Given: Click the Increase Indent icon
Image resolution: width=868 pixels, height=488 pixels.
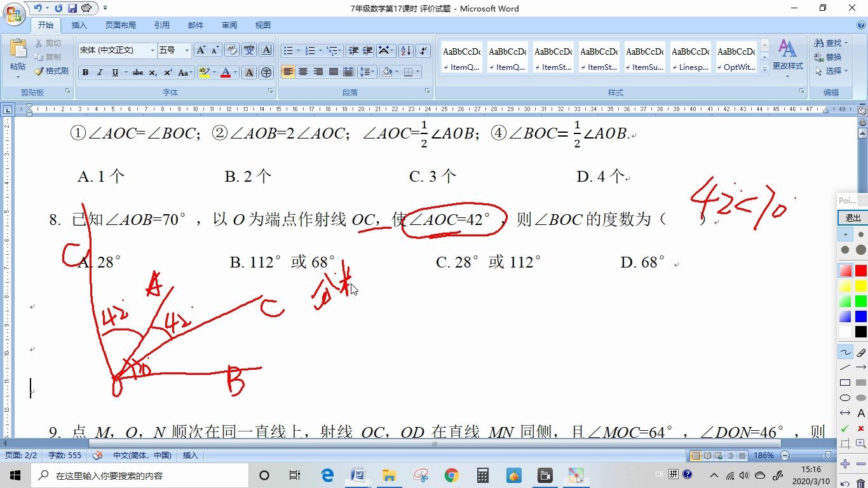Looking at the screenshot, I should pyautogui.click(x=368, y=50).
